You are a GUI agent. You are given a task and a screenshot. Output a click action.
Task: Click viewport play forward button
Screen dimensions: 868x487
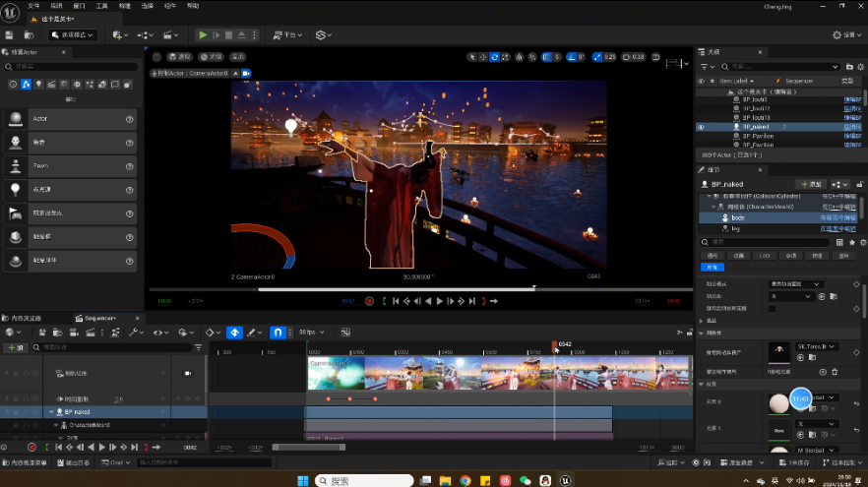tap(440, 301)
